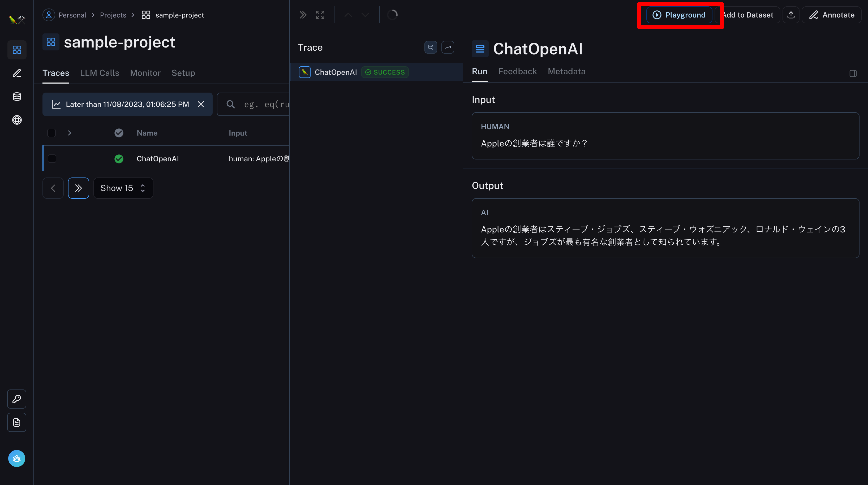Open the run in Playground
The image size is (868, 485).
[x=679, y=15]
